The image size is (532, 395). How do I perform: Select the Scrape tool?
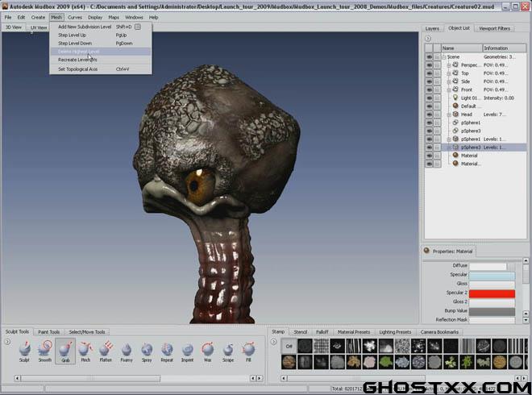228,351
